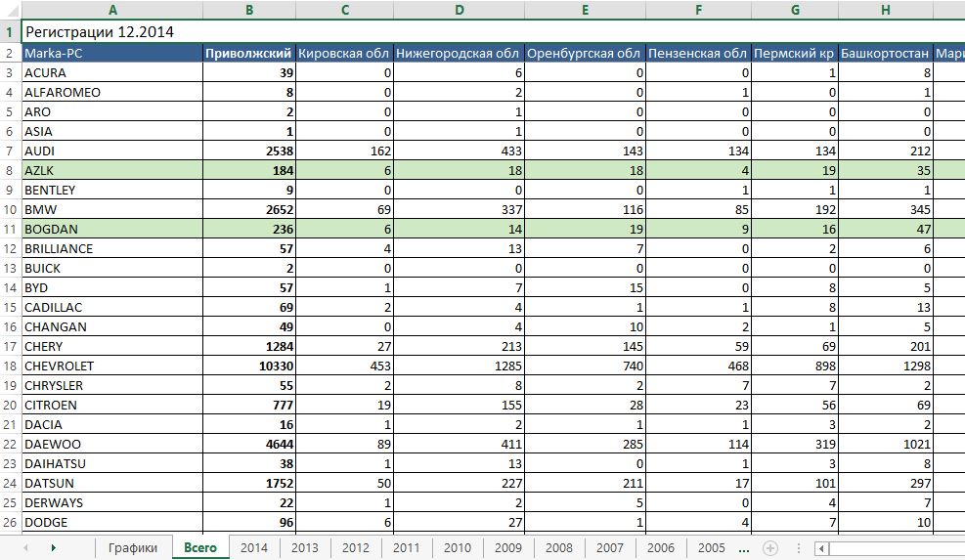The image size is (965, 560).
Task: Click the ellipsis to show more sheets
Action: (x=745, y=548)
